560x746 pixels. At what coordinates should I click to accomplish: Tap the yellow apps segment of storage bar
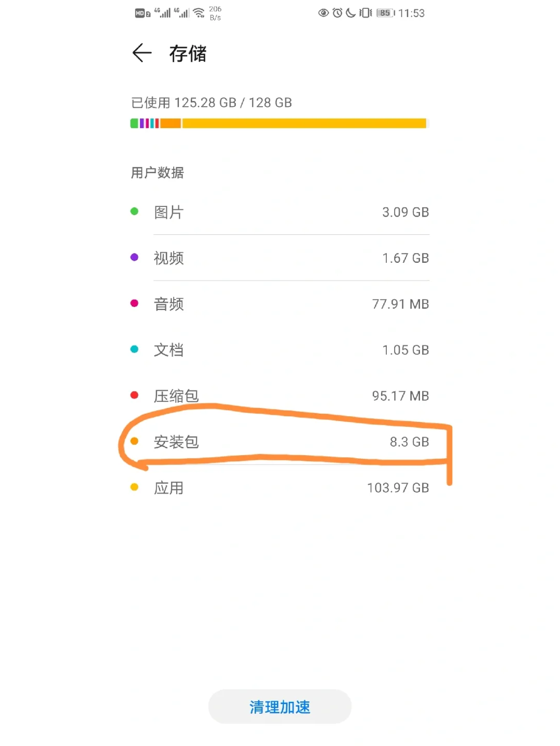(304, 123)
